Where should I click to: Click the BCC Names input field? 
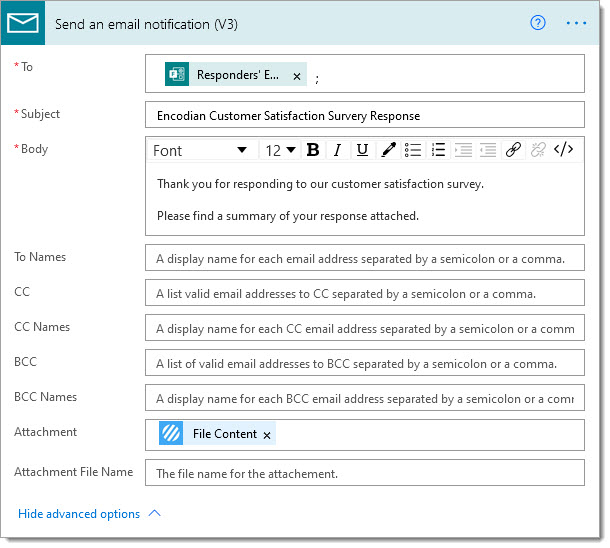pos(365,397)
